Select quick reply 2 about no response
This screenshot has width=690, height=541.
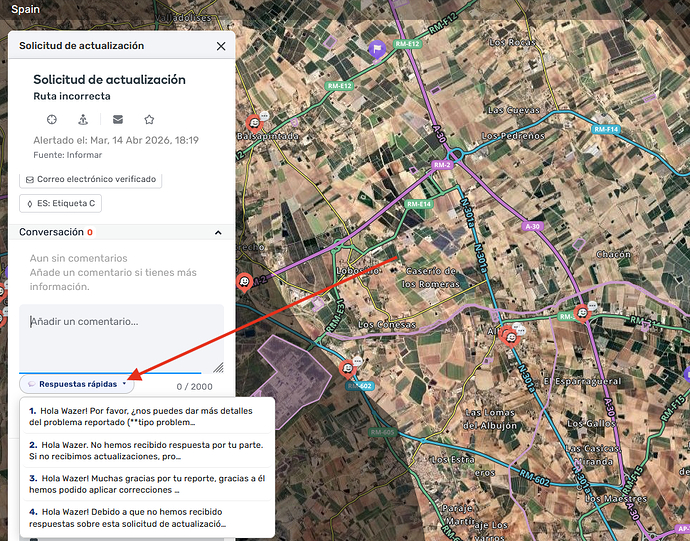click(147, 450)
